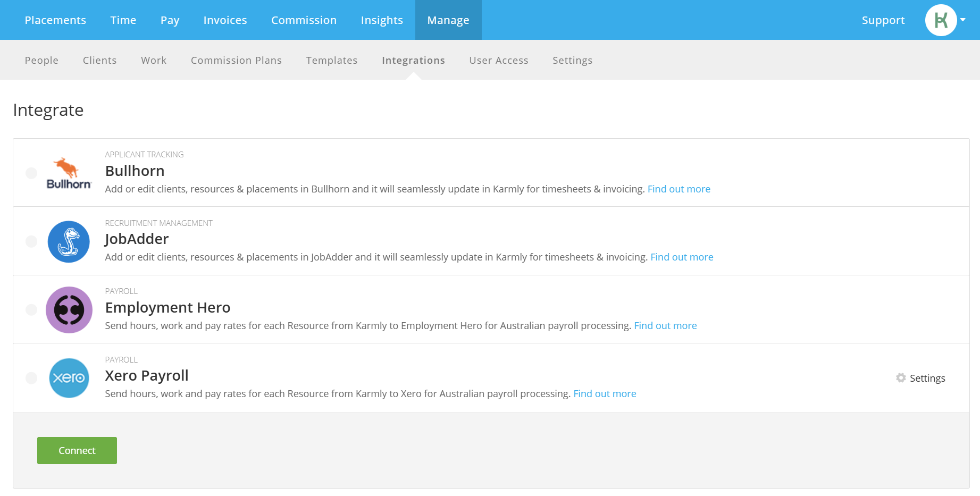Open the Commission menu
980x496 pixels.
click(304, 20)
